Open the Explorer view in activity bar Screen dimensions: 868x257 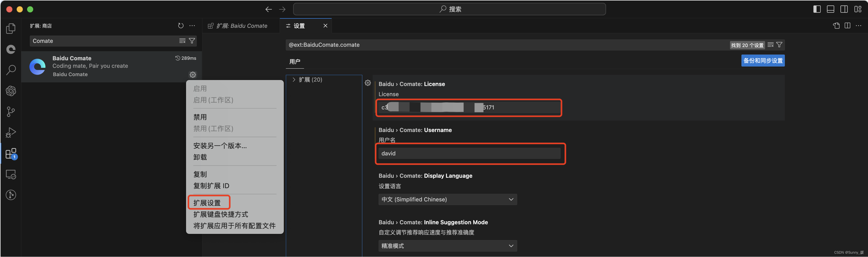[11, 29]
